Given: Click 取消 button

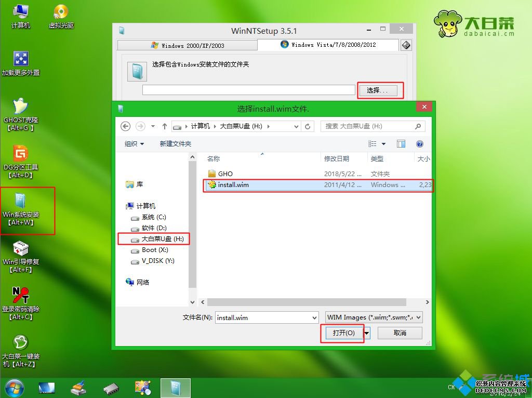Looking at the screenshot, I should [400, 333].
